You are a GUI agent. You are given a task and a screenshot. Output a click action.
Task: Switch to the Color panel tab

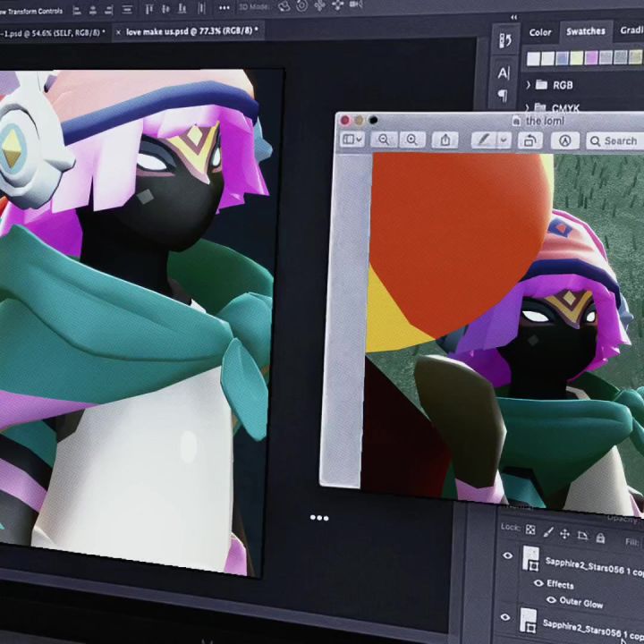tap(540, 32)
